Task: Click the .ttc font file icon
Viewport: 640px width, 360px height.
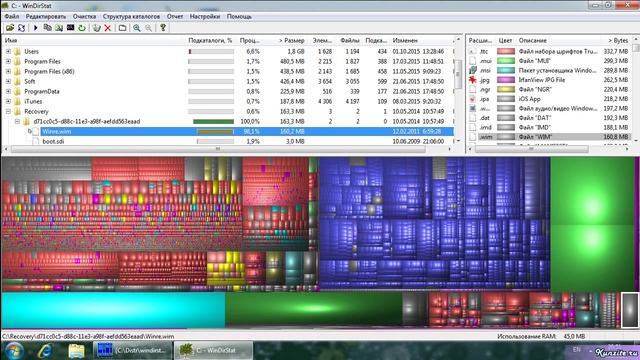Action: click(473, 51)
